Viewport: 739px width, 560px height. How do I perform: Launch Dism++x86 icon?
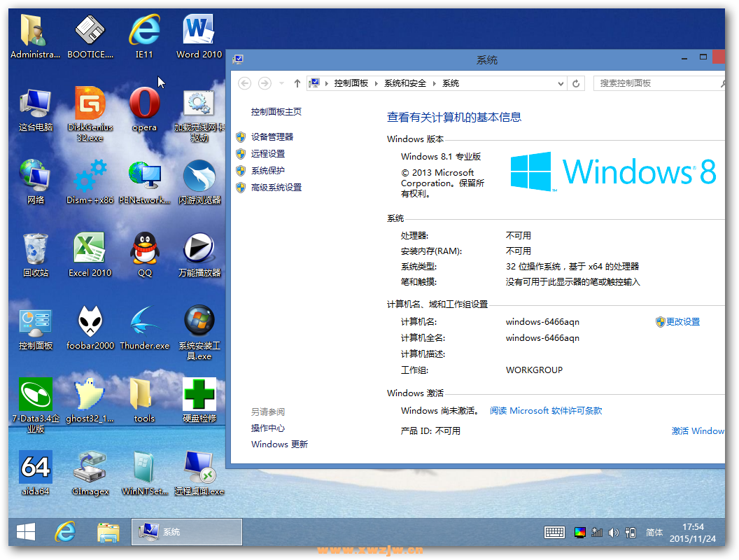pos(90,183)
